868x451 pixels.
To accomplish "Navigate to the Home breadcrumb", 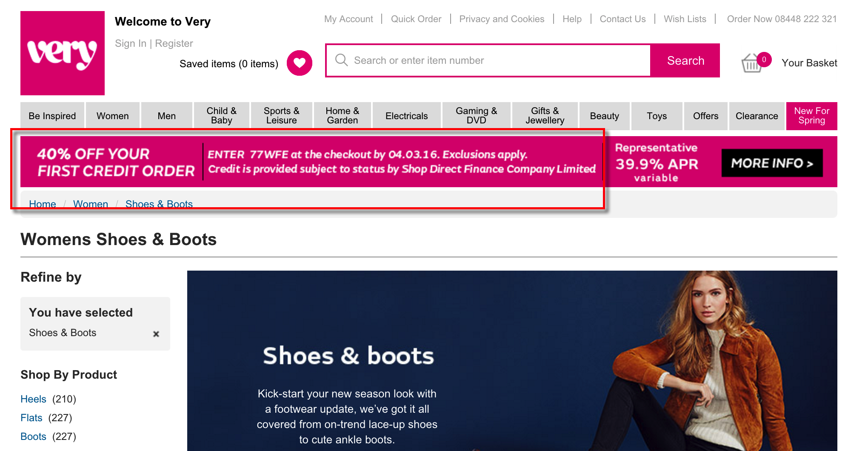I will pos(43,204).
